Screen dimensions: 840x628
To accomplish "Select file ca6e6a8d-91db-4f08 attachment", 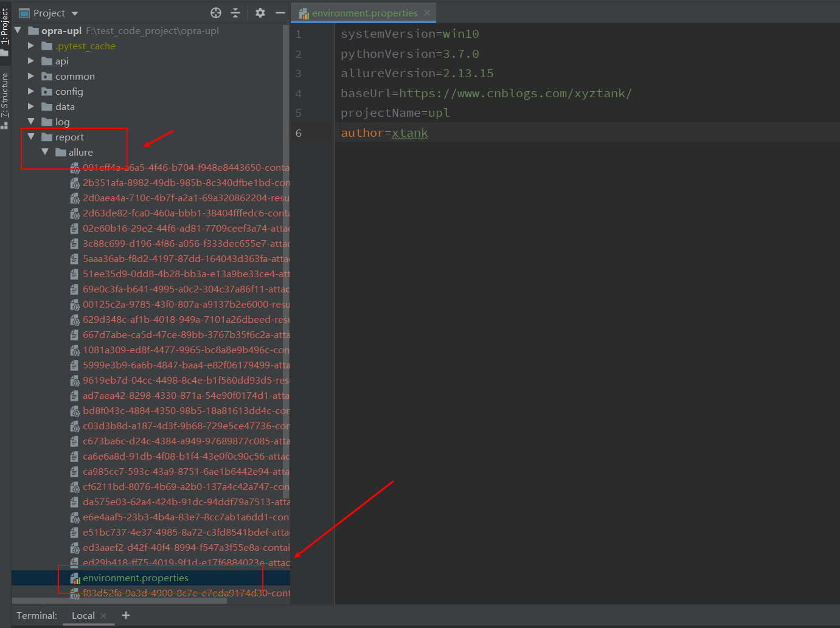I will (x=186, y=456).
